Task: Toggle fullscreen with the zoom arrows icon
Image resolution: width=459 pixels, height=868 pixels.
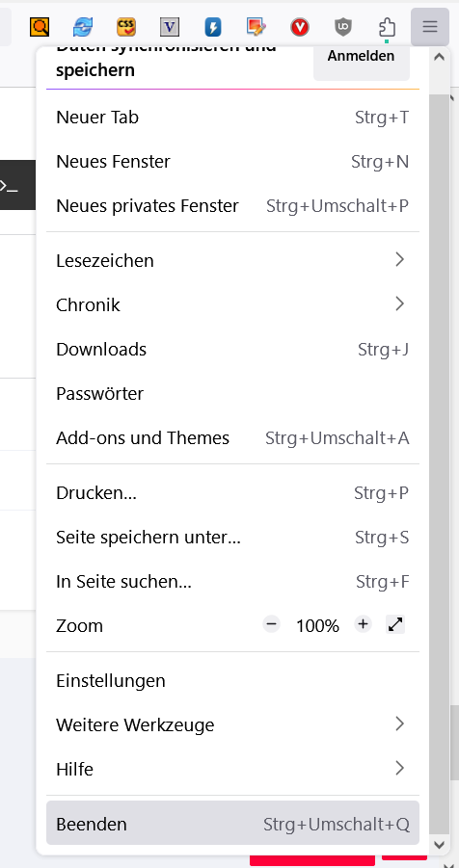Action: pyautogui.click(x=395, y=625)
